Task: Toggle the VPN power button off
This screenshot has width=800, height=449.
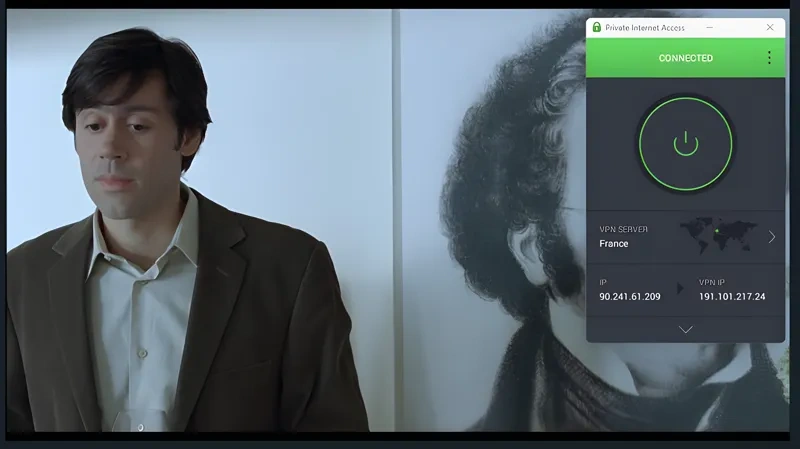Action: (685, 143)
